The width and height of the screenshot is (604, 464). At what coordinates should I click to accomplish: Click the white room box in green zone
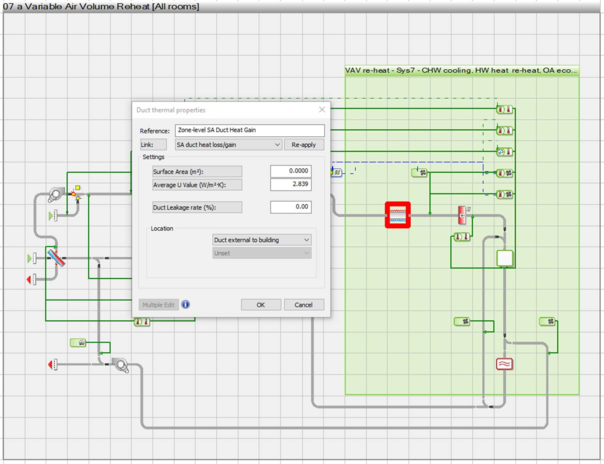(x=505, y=258)
